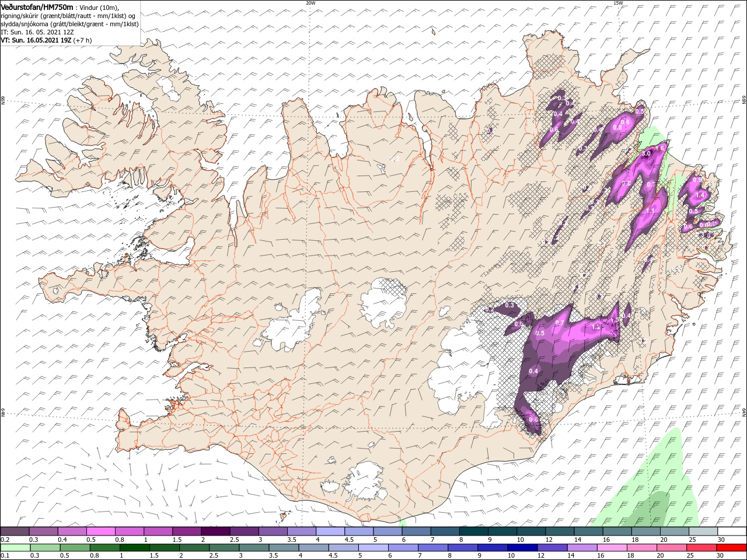
Task: Pick the 0.5 green swatch in lower rain legend
Action: pyautogui.click(x=75, y=548)
